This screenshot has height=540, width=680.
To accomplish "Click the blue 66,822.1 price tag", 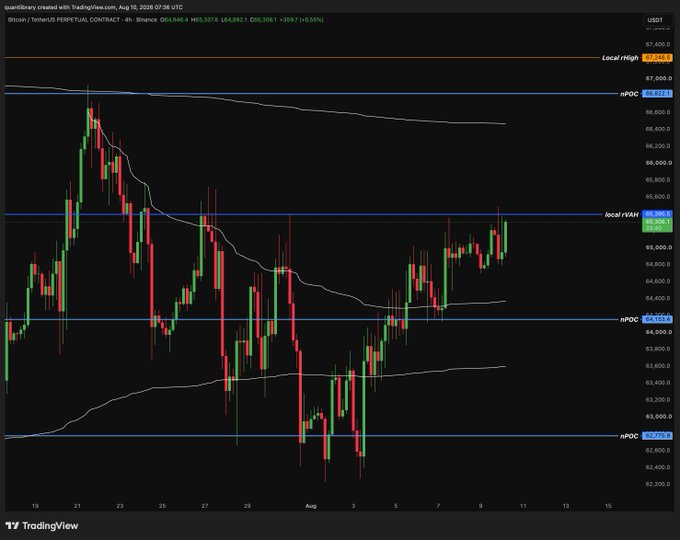I will point(657,94).
